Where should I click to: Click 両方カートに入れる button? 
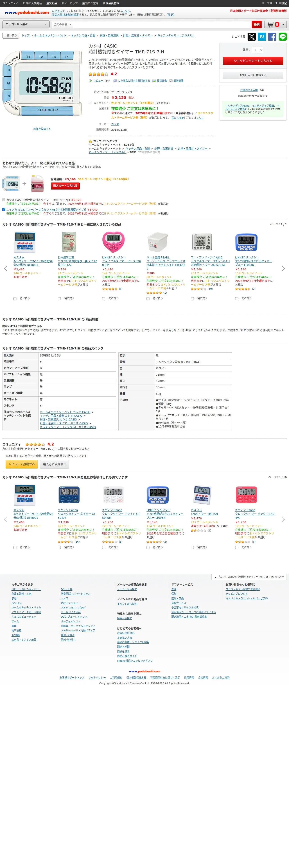[65, 186]
